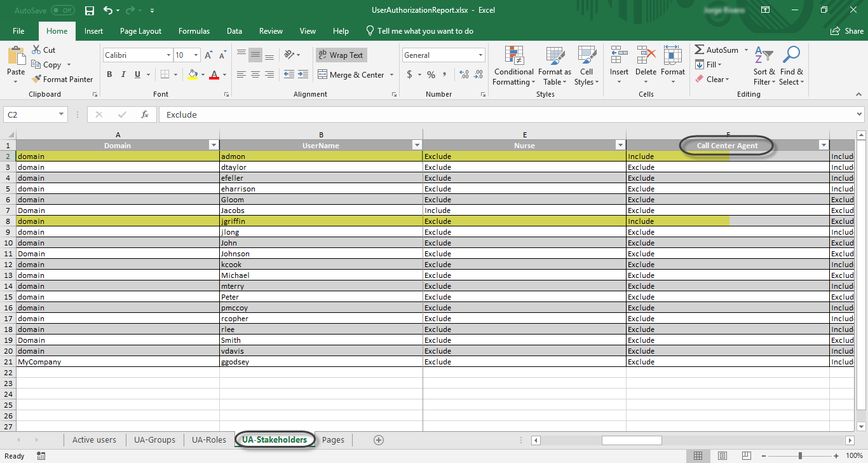Switch to Page Break Preview
This screenshot has height=463, width=868.
click(x=746, y=455)
